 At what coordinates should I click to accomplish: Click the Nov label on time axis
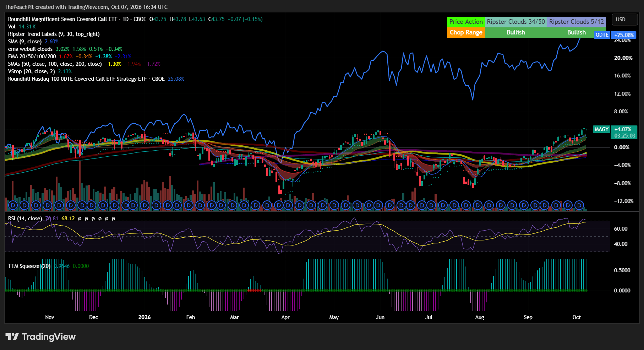point(50,317)
